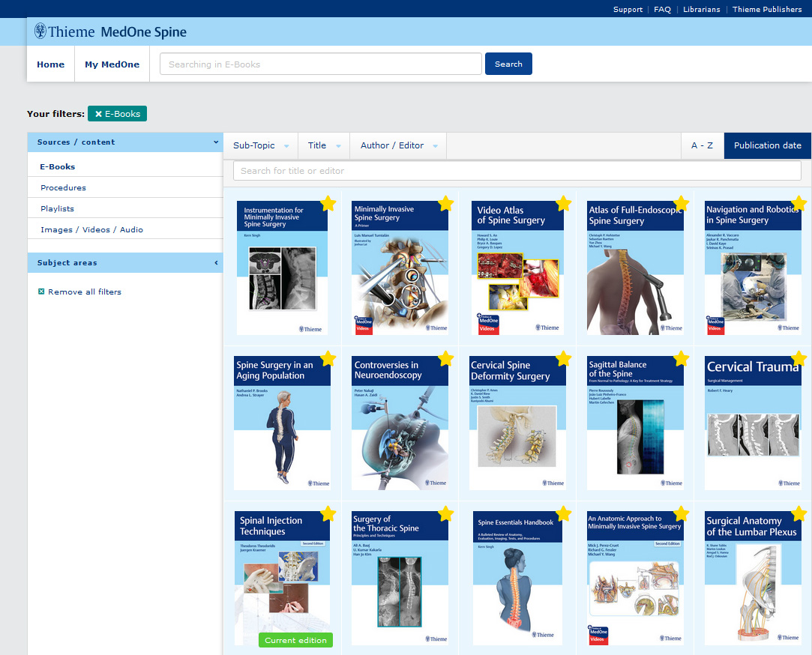Open Surgical Anatomy of the Lumbar Plexus cover
This screenshot has width=812, height=655.
753,578
